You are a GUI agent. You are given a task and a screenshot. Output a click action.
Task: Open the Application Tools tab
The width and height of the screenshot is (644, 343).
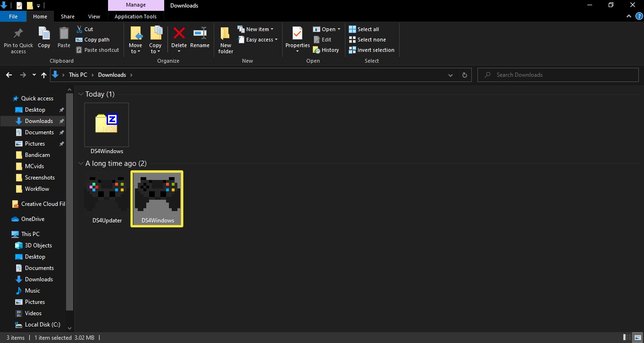[x=136, y=16]
